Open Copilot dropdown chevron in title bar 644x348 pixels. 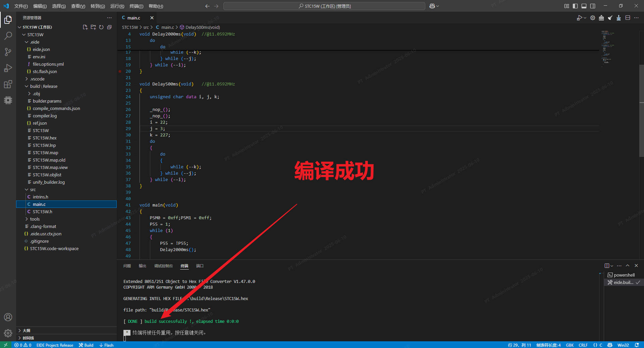point(437,6)
